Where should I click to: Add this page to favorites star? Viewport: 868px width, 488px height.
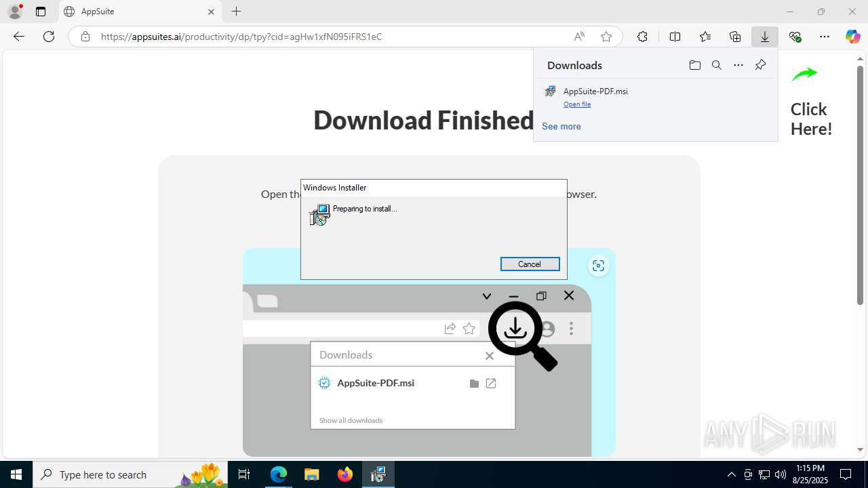coord(606,37)
